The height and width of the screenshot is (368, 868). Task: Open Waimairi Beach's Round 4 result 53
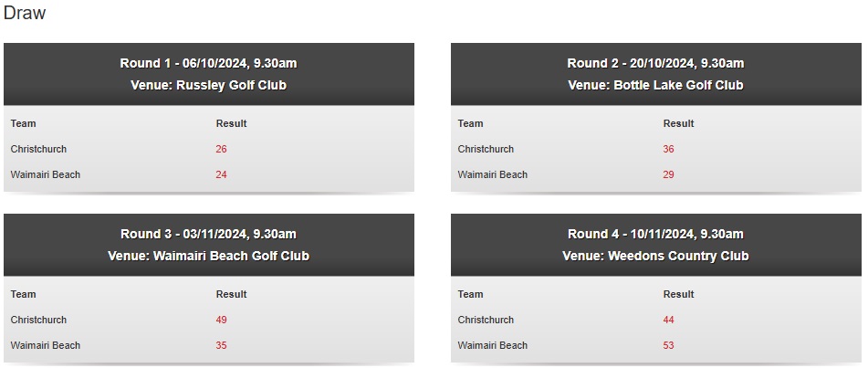(x=669, y=345)
